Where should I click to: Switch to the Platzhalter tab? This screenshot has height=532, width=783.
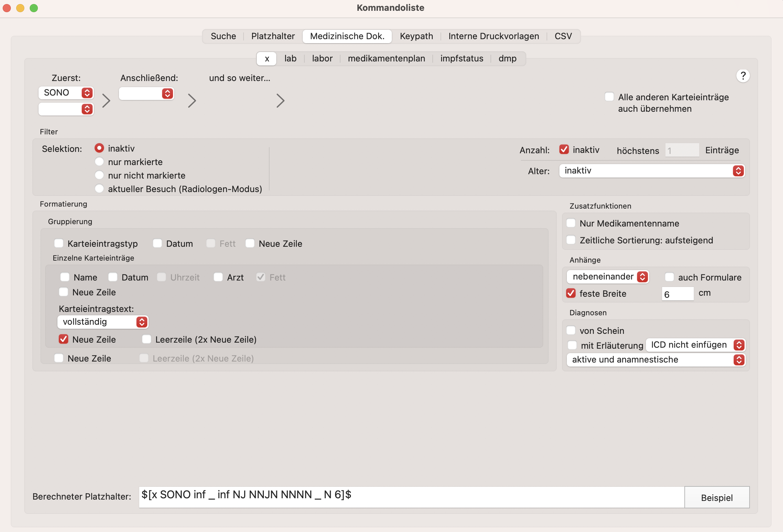[273, 36]
